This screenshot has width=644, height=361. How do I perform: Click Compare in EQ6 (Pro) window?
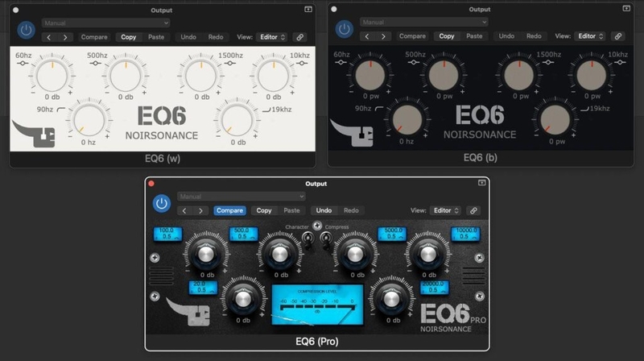[x=229, y=210]
